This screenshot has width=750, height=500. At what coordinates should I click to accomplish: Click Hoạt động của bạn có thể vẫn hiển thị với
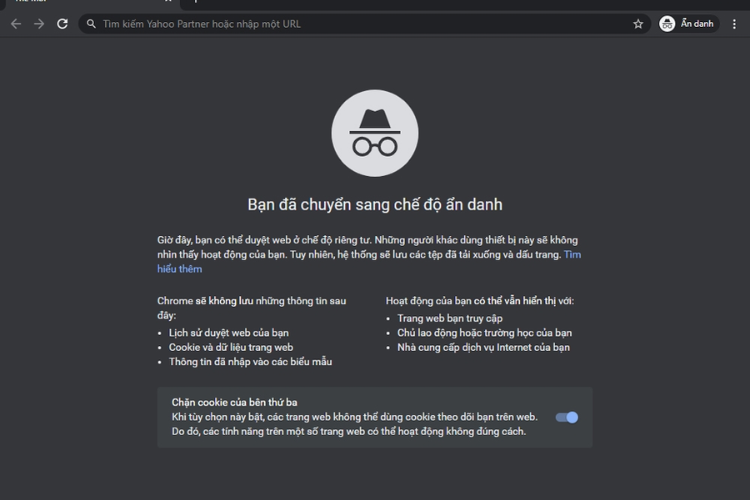pos(480,301)
